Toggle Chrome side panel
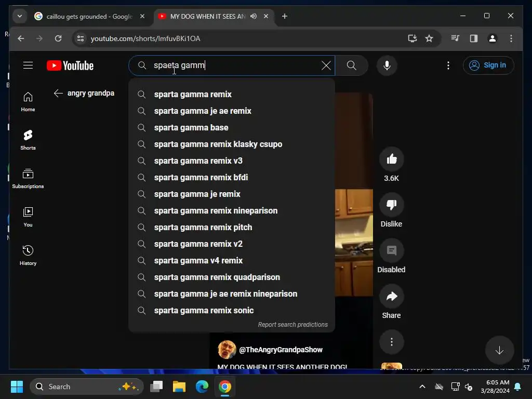Viewport: 532px width, 399px height. [x=474, y=38]
